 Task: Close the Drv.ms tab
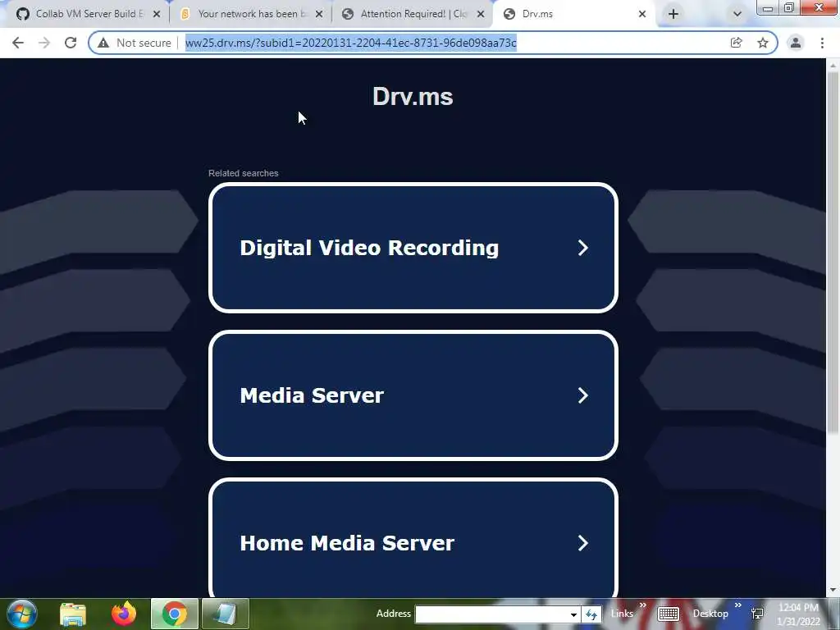click(642, 14)
